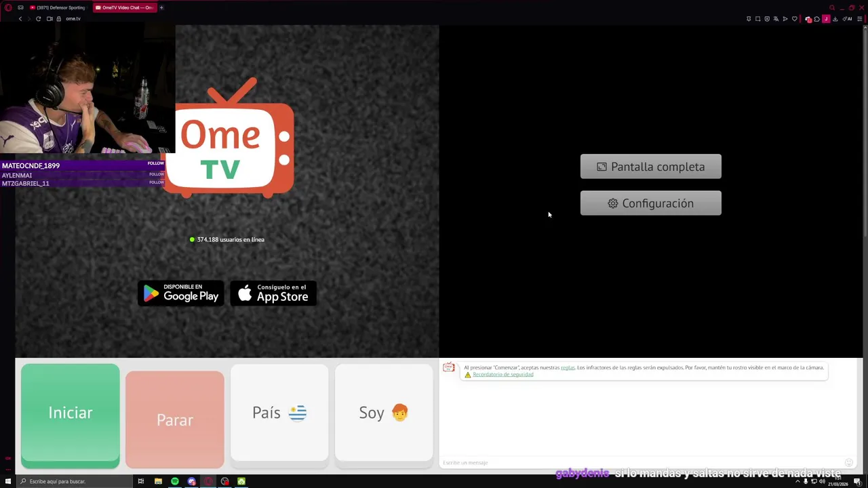Screen dimensions: 868x488
Task: Open Recordatorio de seguridad link
Action: [502, 374]
